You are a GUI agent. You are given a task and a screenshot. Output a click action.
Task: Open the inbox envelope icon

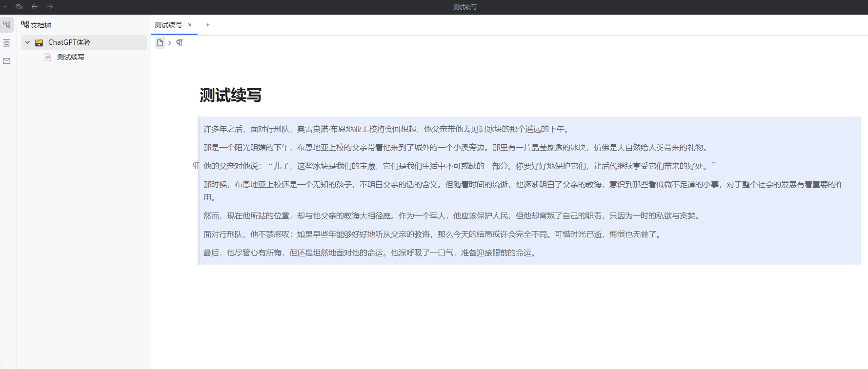click(x=7, y=61)
